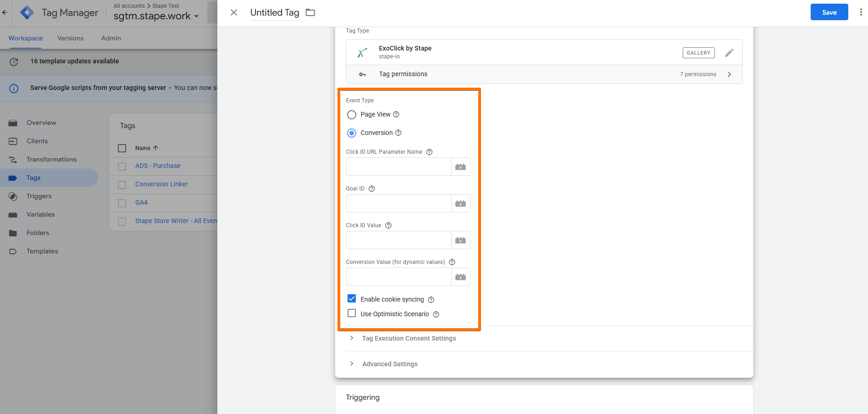
Task: Switch to the Versions tab
Action: coord(71,38)
